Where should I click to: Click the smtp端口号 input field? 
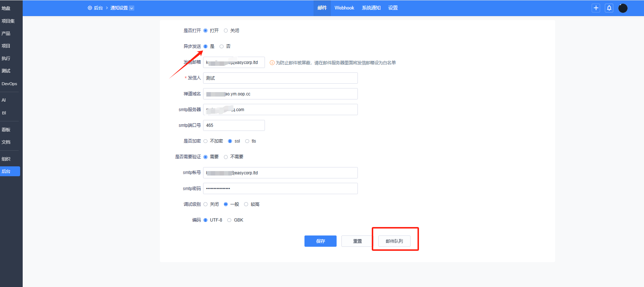click(234, 125)
